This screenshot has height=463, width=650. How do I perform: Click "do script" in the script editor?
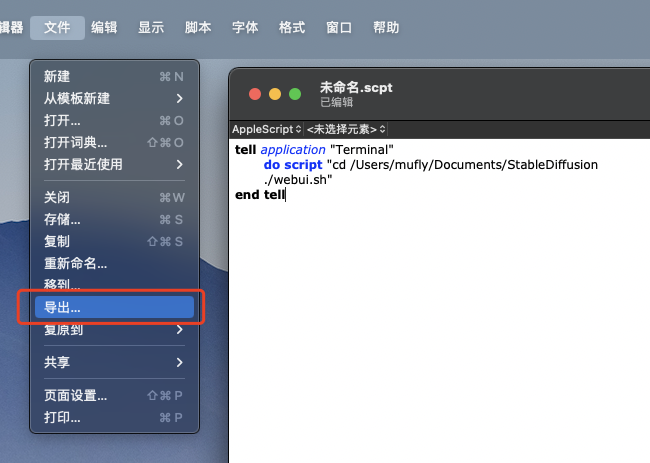(x=293, y=165)
